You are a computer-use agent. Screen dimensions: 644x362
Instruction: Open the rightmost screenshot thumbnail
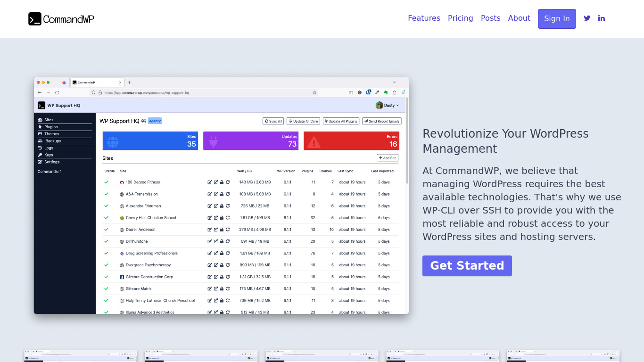pos(563,356)
